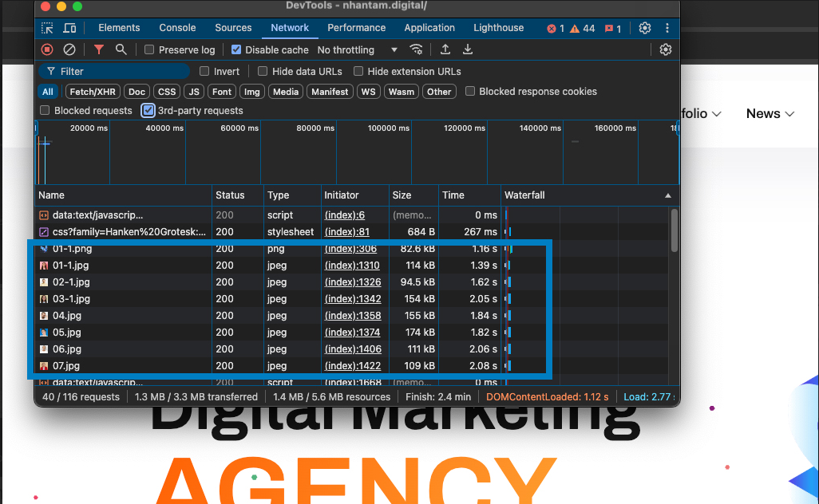Open the initiator link (index):306
The width and height of the screenshot is (819, 504).
[x=350, y=249]
